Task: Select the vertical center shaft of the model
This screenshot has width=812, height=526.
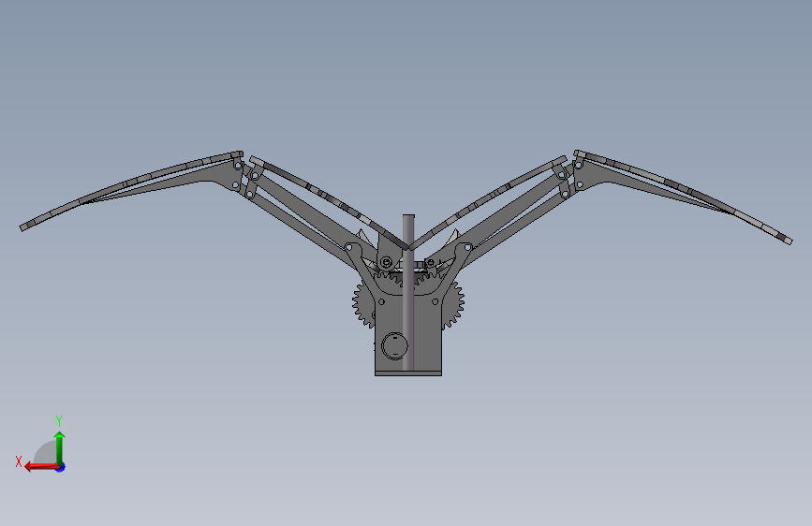Action: [408, 291]
